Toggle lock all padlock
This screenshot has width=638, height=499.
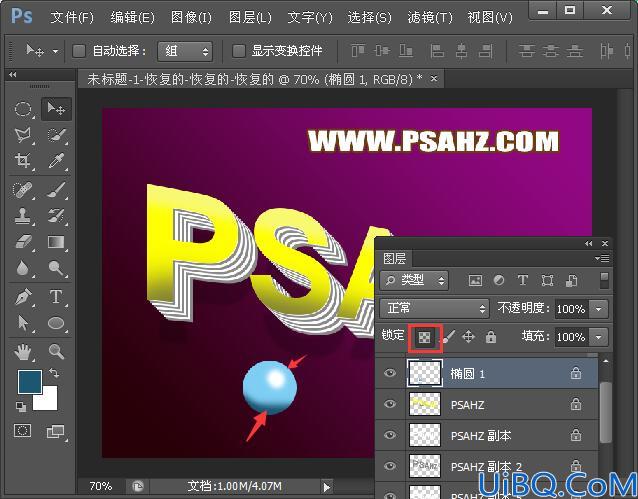click(491, 337)
